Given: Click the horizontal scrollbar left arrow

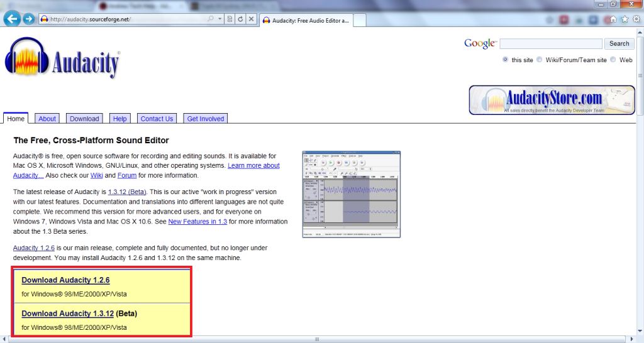Looking at the screenshot, I should (3, 339).
